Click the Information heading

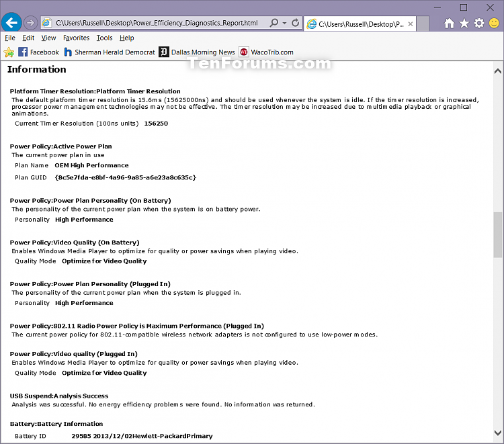(x=37, y=69)
